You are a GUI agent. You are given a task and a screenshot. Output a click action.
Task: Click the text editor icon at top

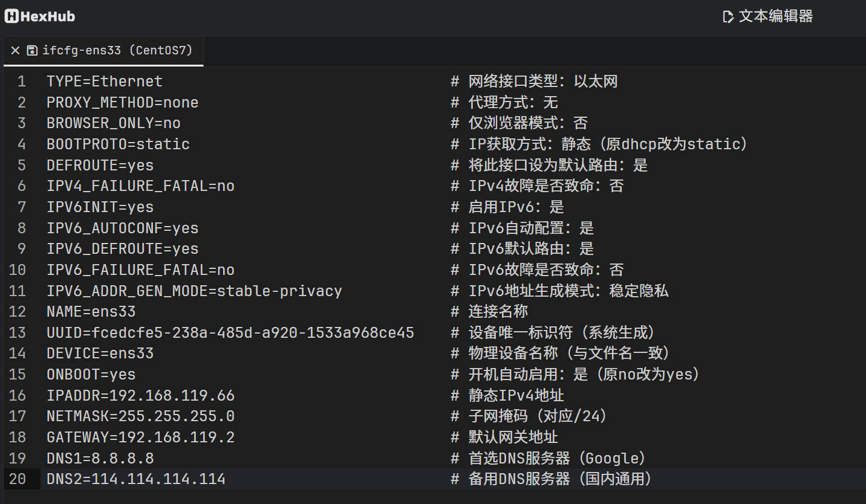point(728,17)
